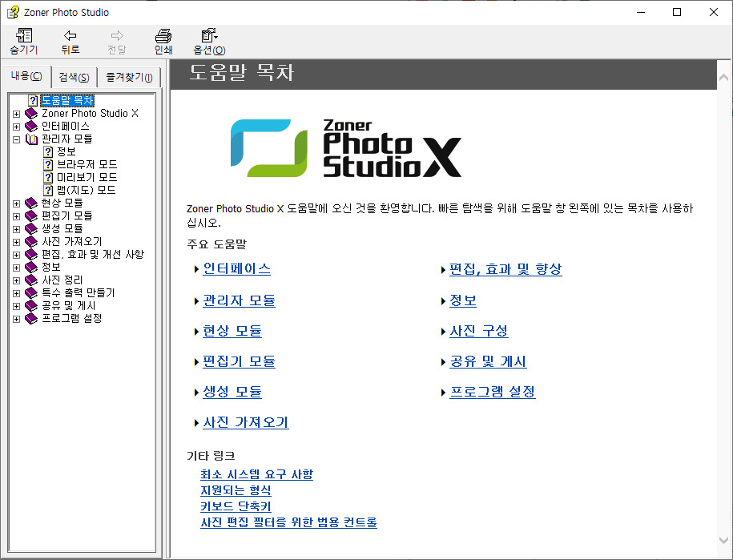Print the page with the 인쇄 icon
This screenshot has height=560, width=733.
pos(163,35)
